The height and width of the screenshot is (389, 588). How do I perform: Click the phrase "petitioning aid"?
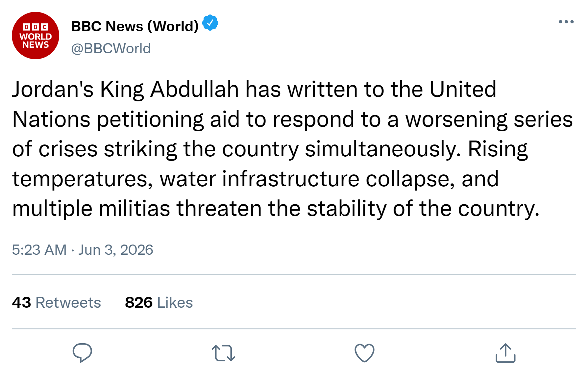point(168,119)
